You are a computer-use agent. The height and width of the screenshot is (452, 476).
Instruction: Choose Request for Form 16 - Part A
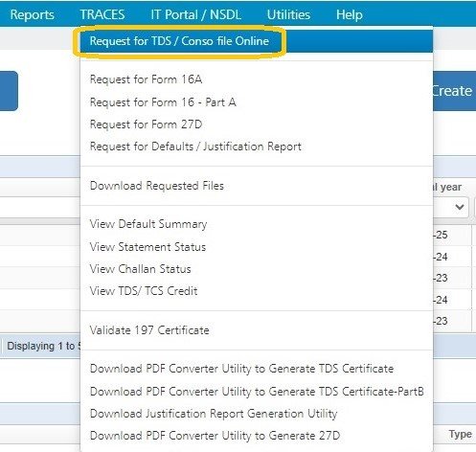tap(163, 102)
